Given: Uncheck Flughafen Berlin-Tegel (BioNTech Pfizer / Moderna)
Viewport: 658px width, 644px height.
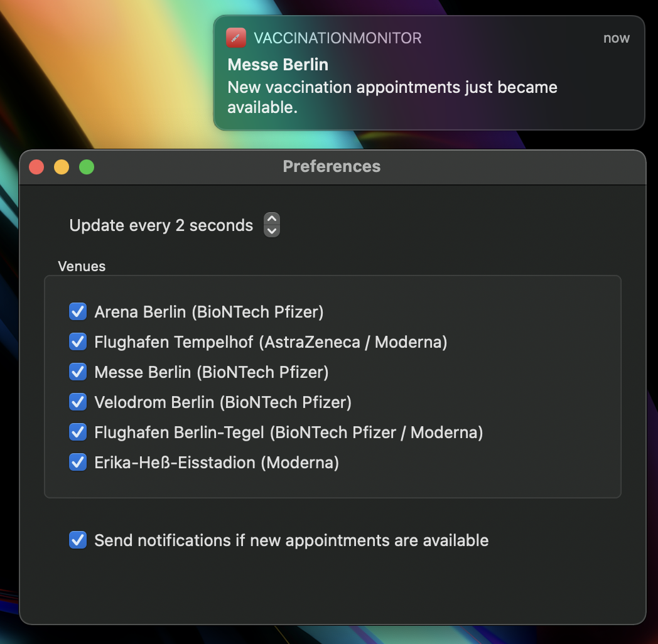Looking at the screenshot, I should [78, 432].
